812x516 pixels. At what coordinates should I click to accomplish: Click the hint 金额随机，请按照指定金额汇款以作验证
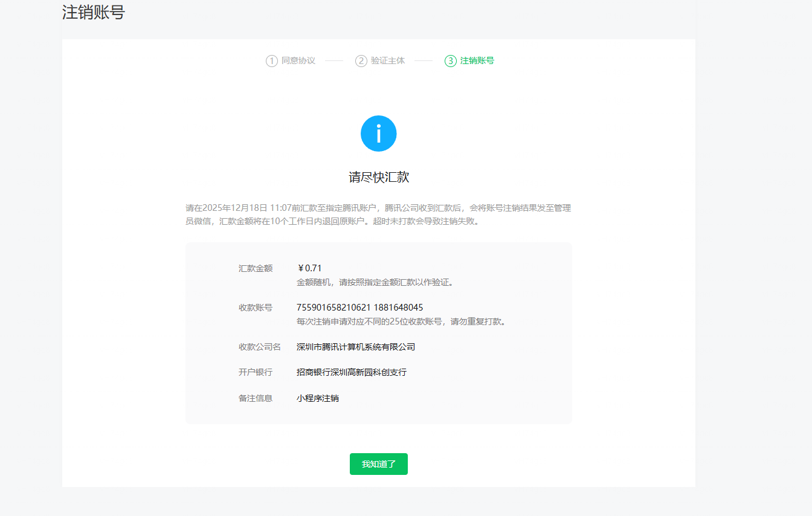coord(375,282)
